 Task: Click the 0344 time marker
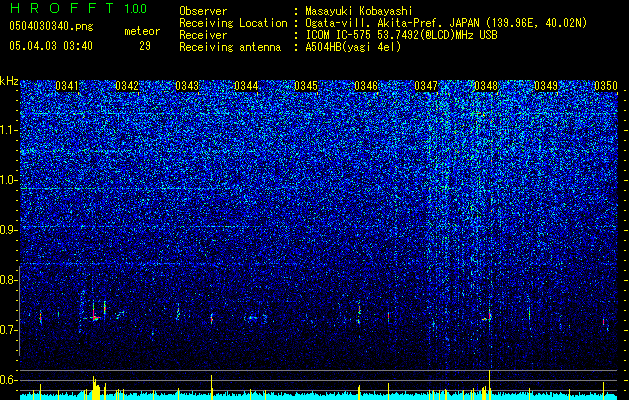246,86
